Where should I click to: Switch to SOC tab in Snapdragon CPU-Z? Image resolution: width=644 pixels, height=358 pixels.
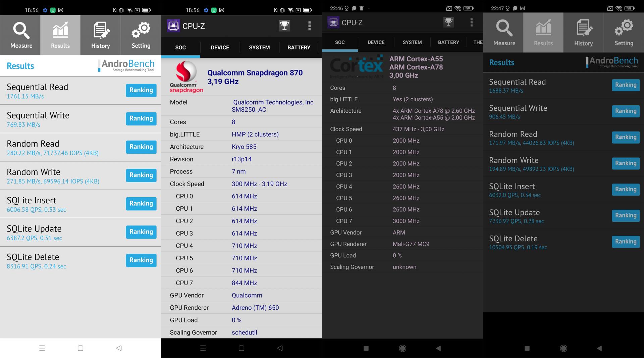[x=180, y=48]
